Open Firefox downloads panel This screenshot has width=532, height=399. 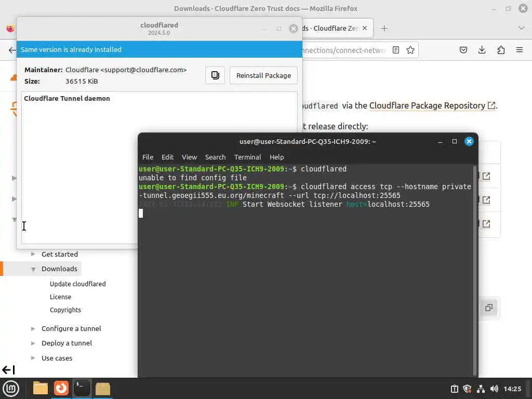click(x=482, y=50)
